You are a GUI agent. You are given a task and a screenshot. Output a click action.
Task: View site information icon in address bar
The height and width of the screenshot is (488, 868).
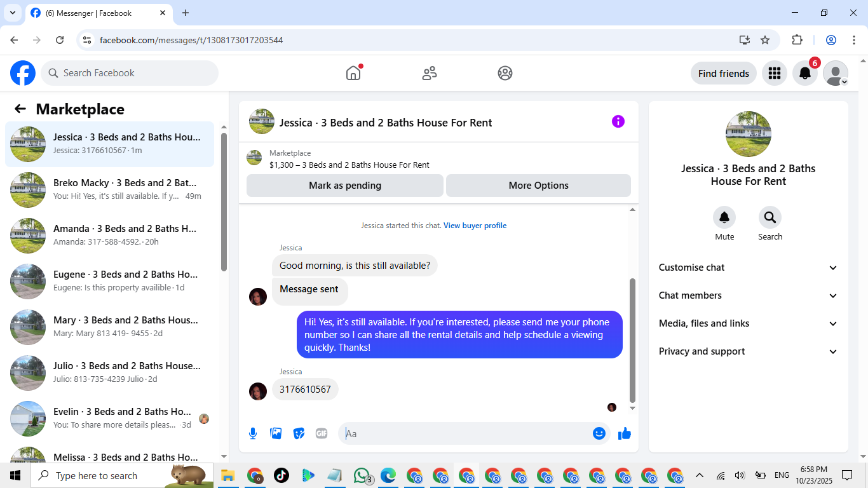pos(88,40)
